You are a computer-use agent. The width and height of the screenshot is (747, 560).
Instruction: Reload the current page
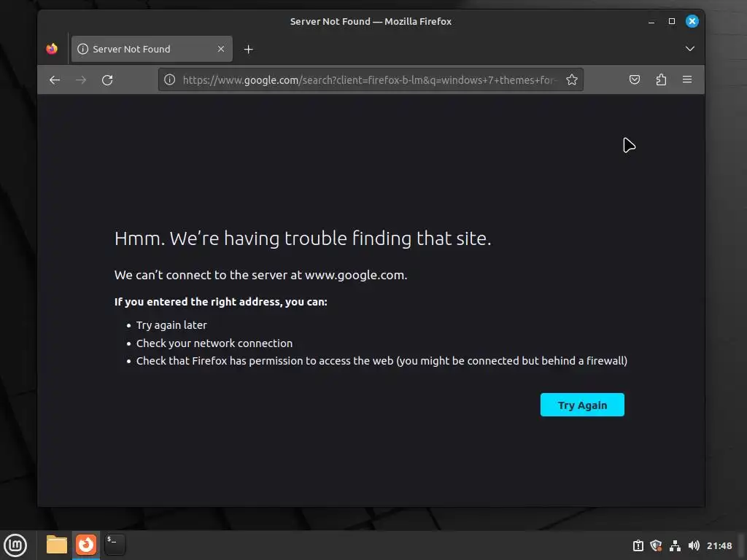(107, 80)
